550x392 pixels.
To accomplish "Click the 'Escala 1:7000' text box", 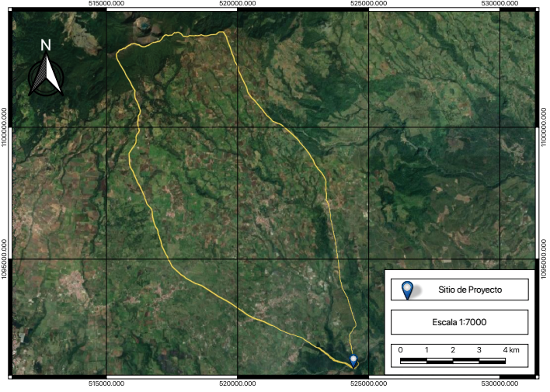I will click(x=460, y=322).
